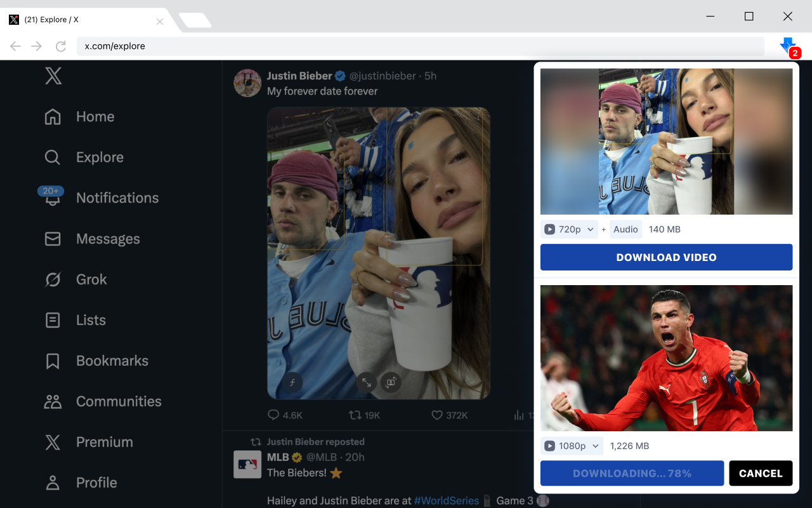Expand the post photo with the arrows icon
The height and width of the screenshot is (508, 812).
[367, 382]
